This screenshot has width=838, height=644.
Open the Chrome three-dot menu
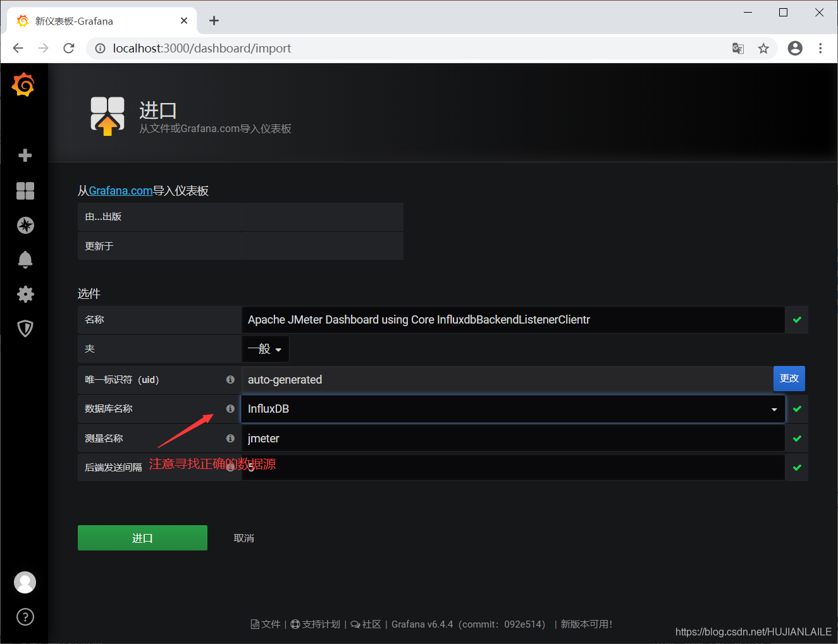point(820,48)
